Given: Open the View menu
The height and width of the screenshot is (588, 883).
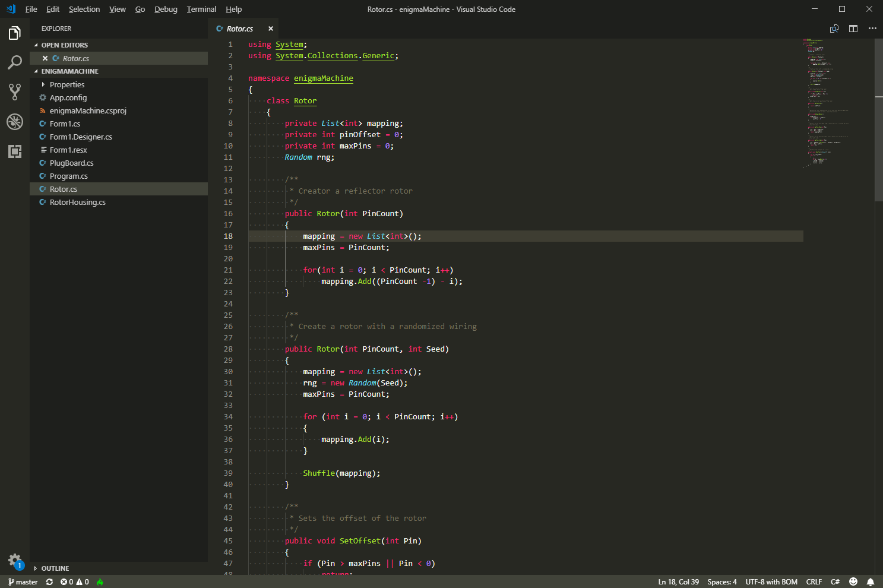Looking at the screenshot, I should [x=118, y=9].
